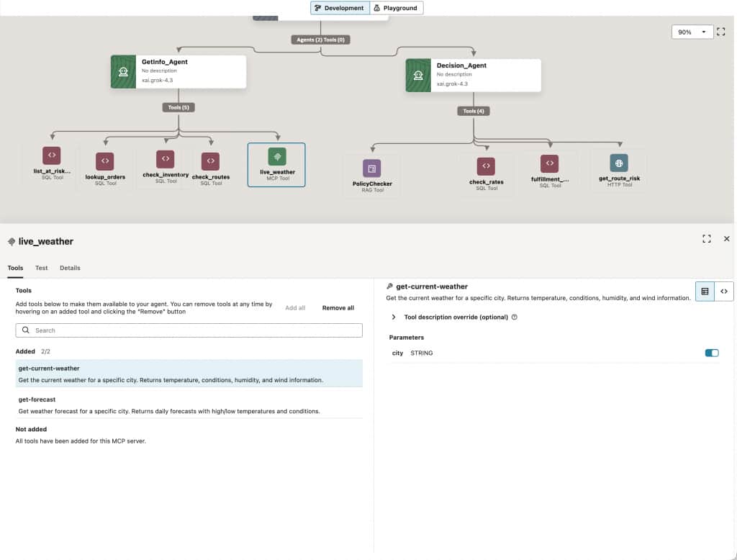Open the Decision_Agent robot icon
Viewport: 737px width, 560px height.
[418, 76]
